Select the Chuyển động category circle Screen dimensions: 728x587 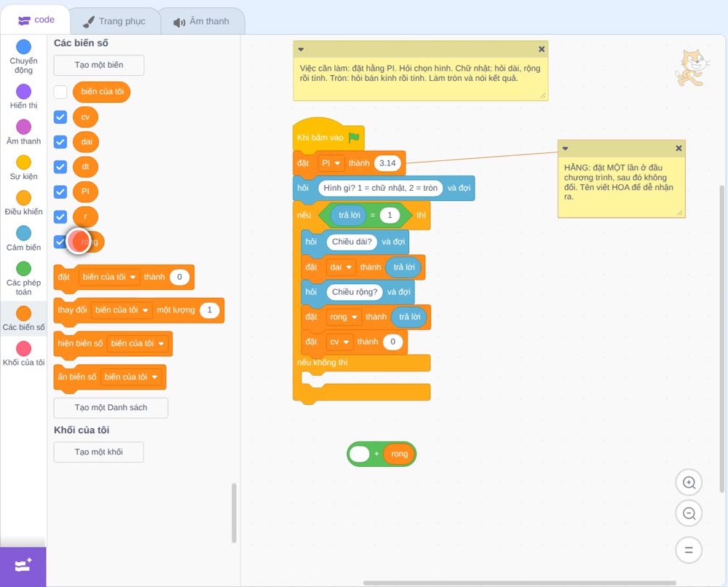coord(24,47)
